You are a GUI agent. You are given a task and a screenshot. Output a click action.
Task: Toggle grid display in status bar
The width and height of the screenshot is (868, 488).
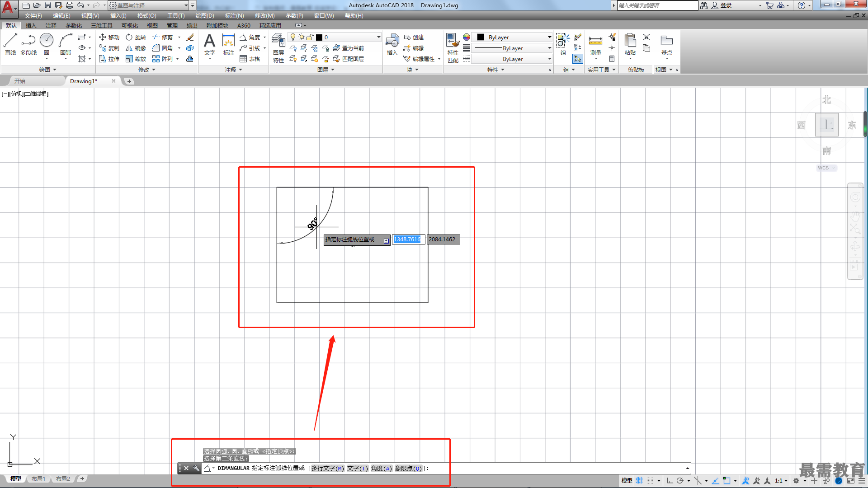tap(639, 481)
